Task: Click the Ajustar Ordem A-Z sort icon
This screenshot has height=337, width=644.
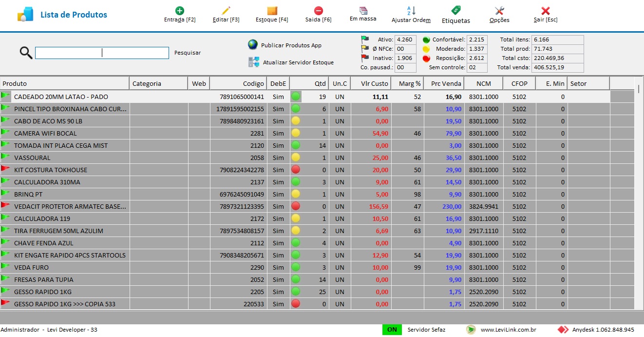Action: 411,11
